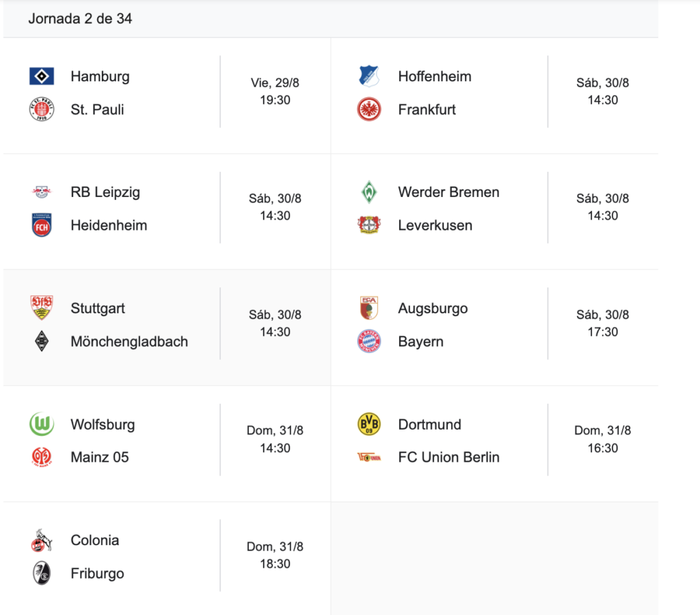Click the Jornada 2 de 34 header
The width and height of the screenshot is (700, 615).
[x=80, y=18]
